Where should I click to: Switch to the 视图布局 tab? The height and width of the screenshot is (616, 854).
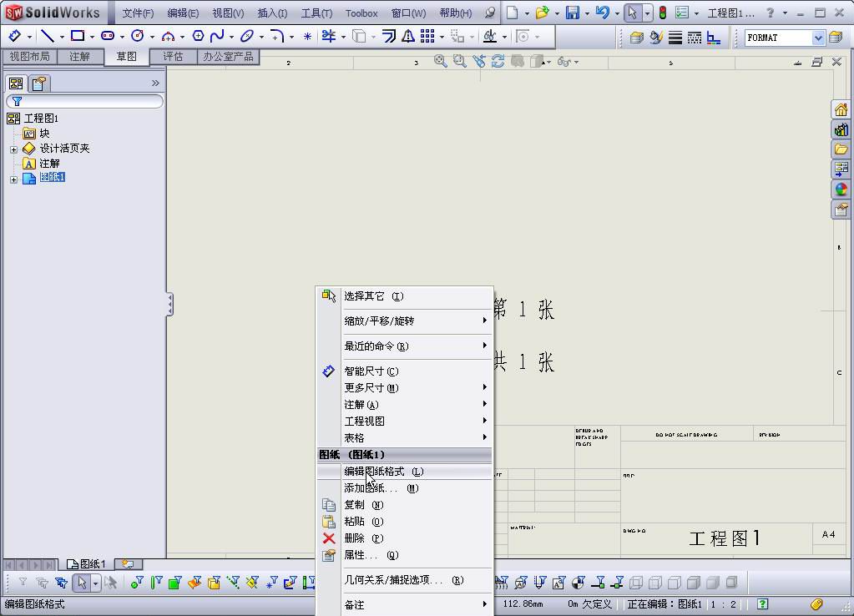pos(29,57)
